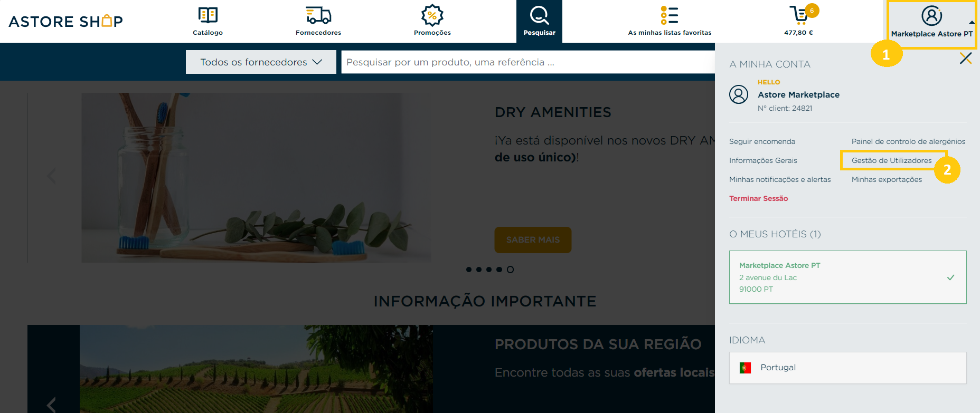The height and width of the screenshot is (413, 980).
Task: Click the Marketplace Astore PT account icon
Action: [x=931, y=16]
